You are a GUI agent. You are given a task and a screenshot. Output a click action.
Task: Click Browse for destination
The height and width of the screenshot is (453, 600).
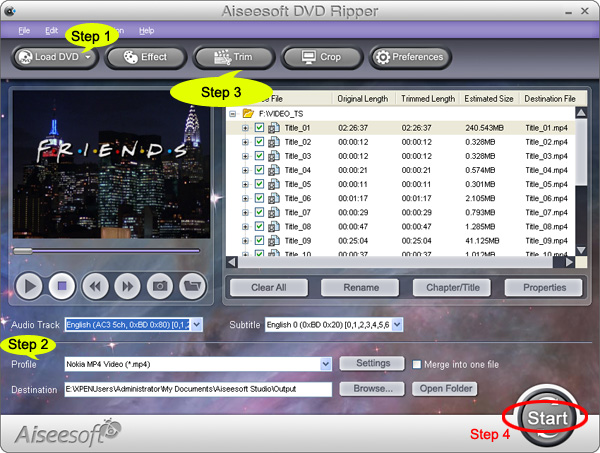point(372,389)
